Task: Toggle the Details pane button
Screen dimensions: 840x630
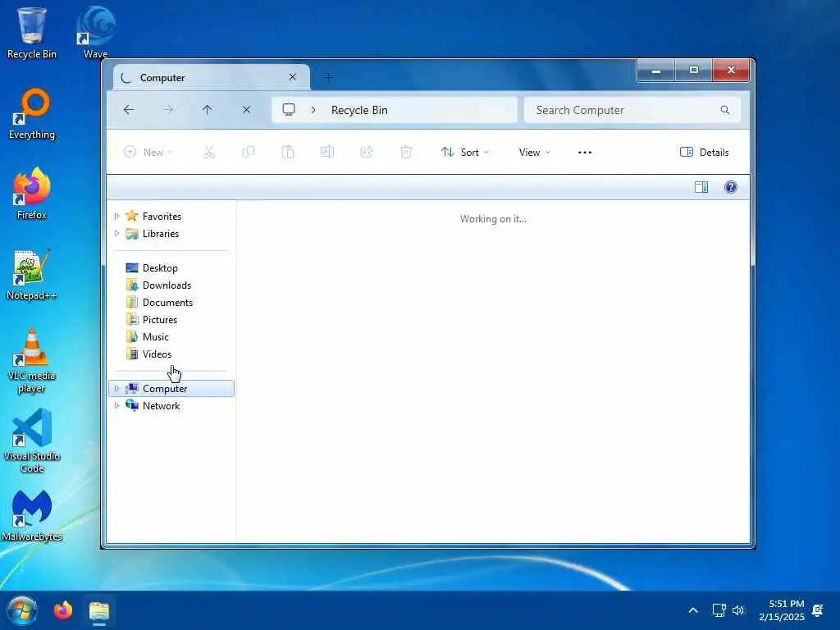Action: [705, 152]
